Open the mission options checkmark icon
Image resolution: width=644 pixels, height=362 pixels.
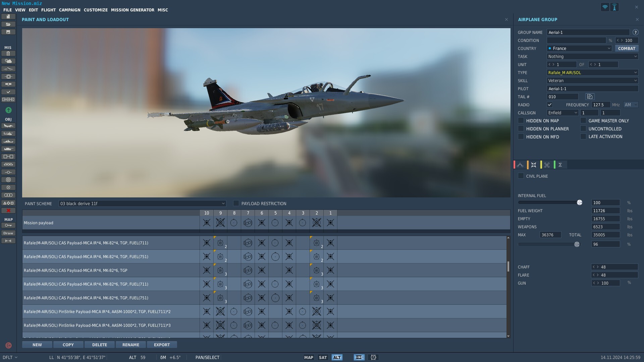click(x=8, y=92)
